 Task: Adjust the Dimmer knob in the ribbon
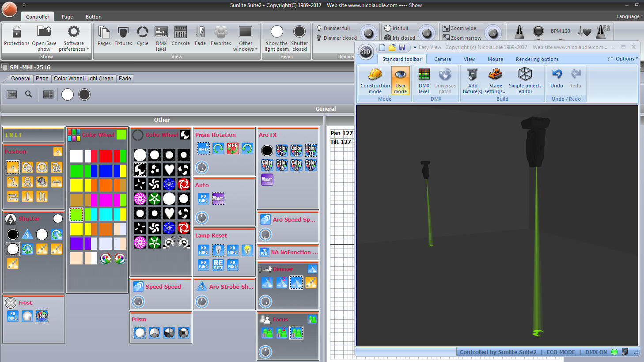point(368,33)
